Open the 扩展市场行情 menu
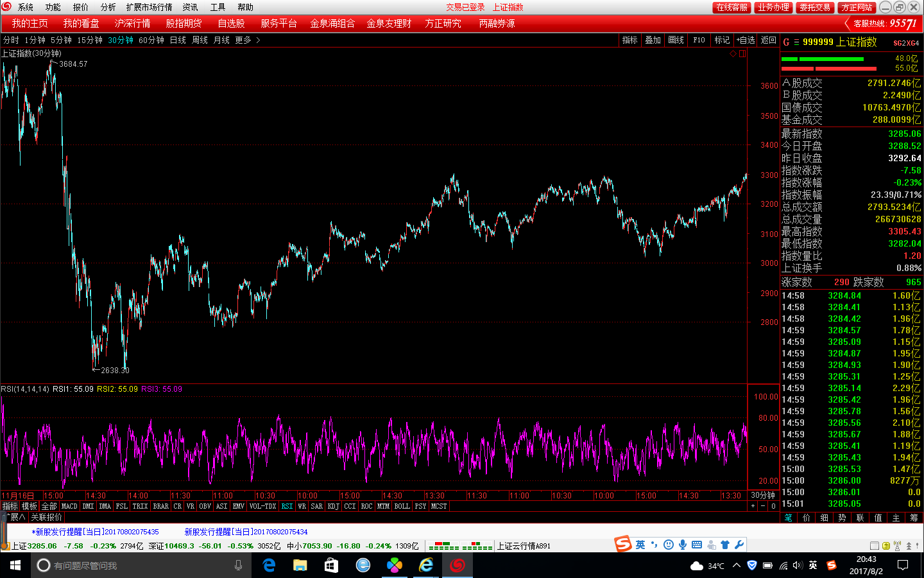The width and height of the screenshot is (924, 578). [x=150, y=7]
